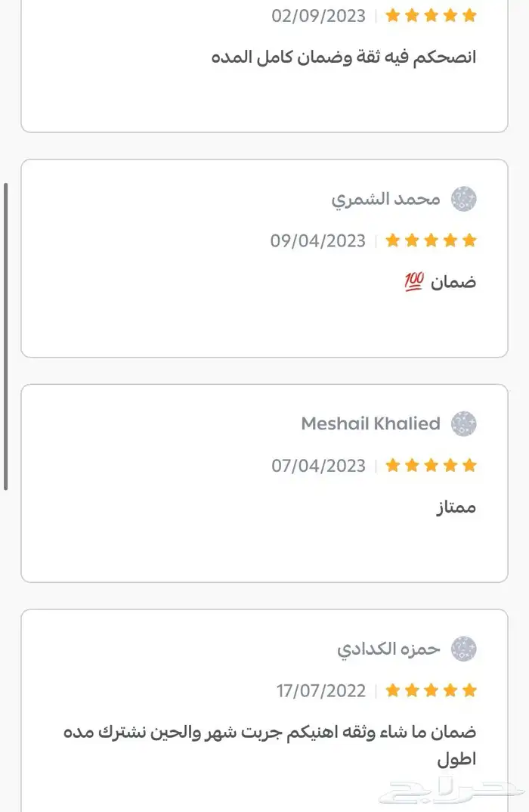Click Meshail Khalied's avatar icon

(463, 424)
